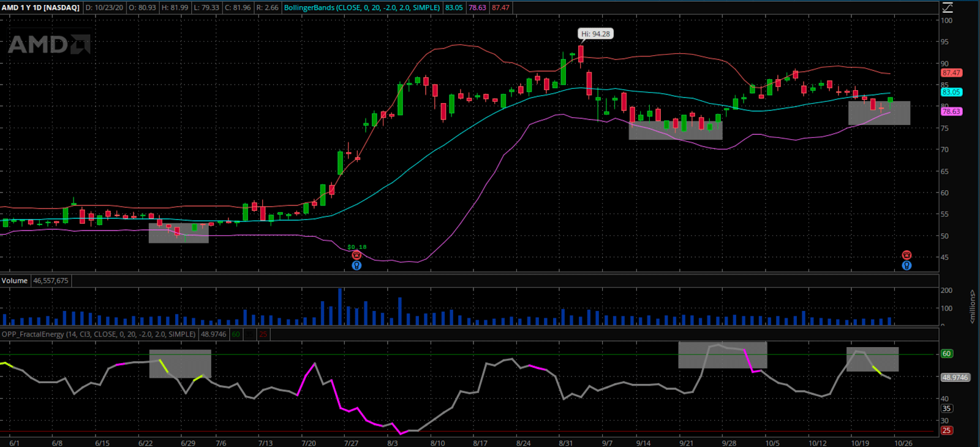This screenshot has width=980, height=447.
Task: Click the AMD 1 Y 1D [NASDAQ] label
Action: pos(41,7)
